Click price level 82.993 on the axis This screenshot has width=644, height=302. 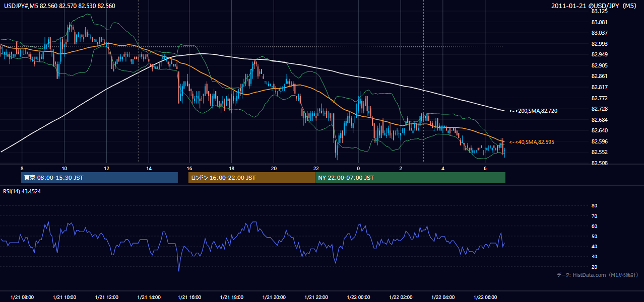(599, 44)
